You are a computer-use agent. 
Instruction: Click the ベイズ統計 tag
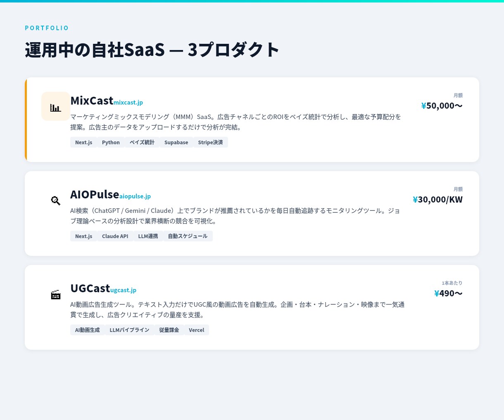coord(142,142)
